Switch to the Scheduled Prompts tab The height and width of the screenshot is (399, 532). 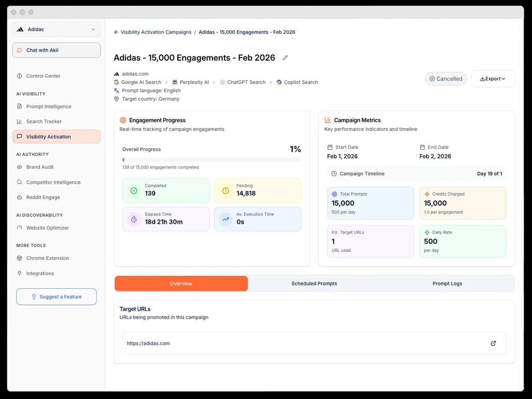tap(314, 283)
